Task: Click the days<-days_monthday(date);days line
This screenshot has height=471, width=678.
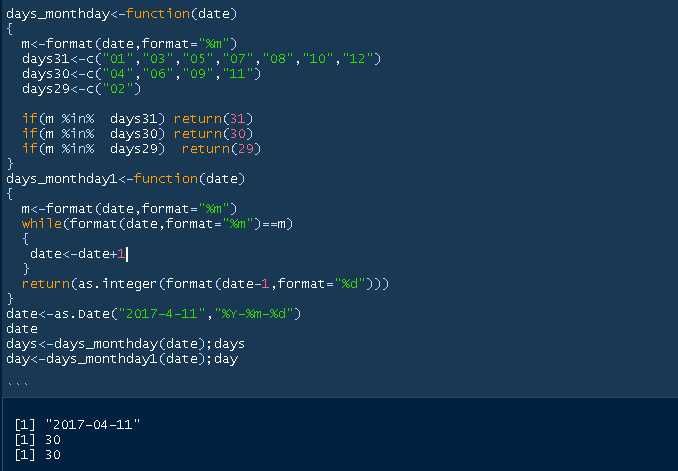Action: point(125,343)
